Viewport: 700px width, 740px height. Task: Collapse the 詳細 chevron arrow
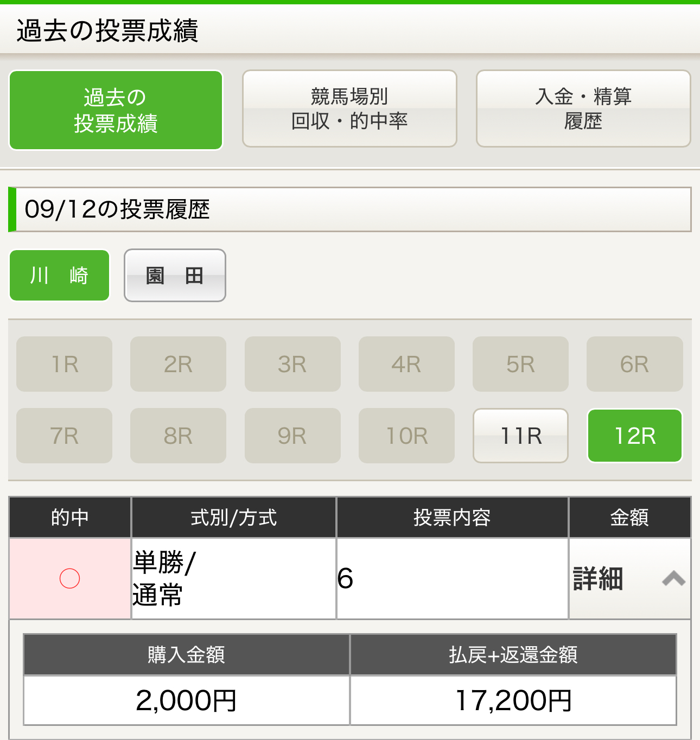[x=673, y=578]
